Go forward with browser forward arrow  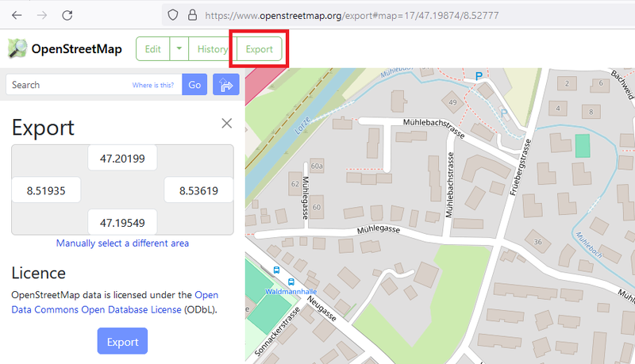(x=42, y=15)
